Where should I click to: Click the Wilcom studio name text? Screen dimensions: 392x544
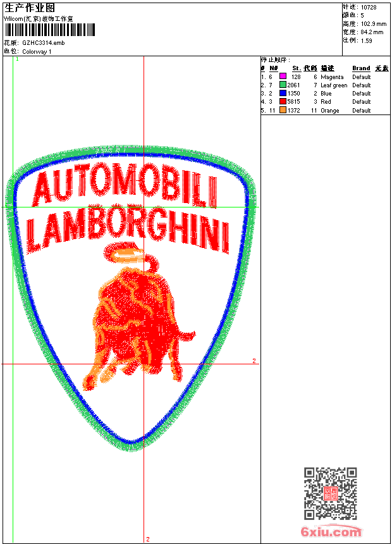pos(39,19)
